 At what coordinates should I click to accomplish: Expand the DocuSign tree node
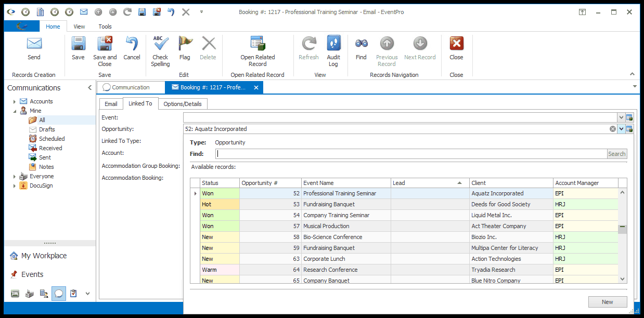(15, 186)
